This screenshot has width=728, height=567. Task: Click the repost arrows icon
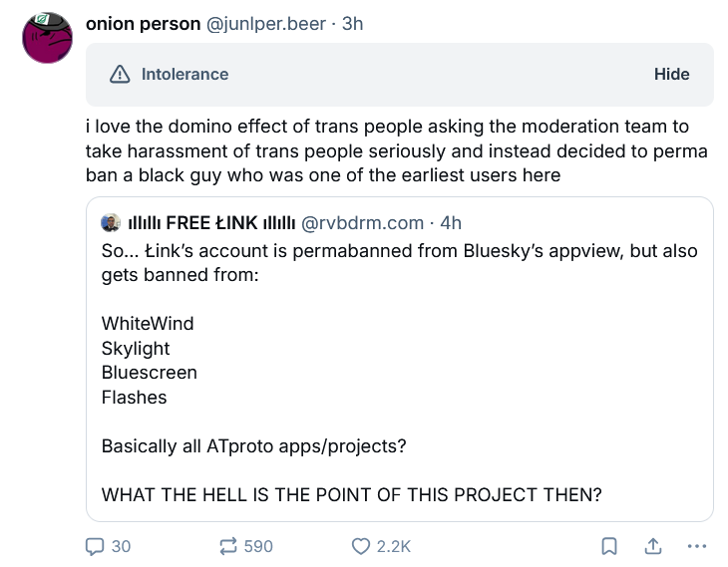227,546
